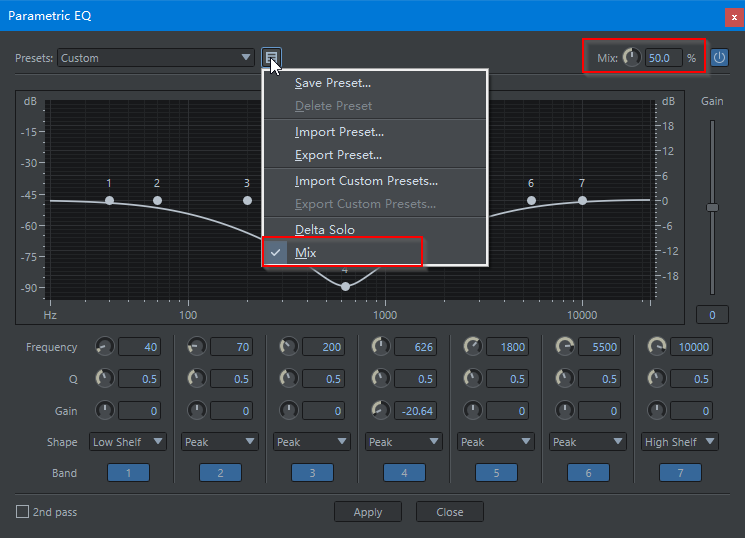Image resolution: width=745 pixels, height=538 pixels.
Task: Click the band 7 frequency knob
Action: 657,347
